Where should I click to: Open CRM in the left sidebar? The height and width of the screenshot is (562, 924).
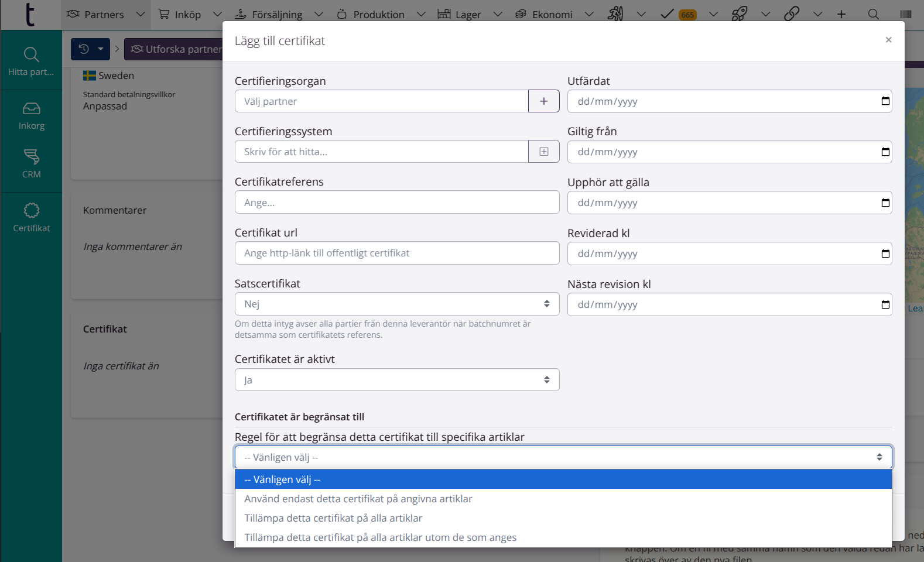coord(32,163)
